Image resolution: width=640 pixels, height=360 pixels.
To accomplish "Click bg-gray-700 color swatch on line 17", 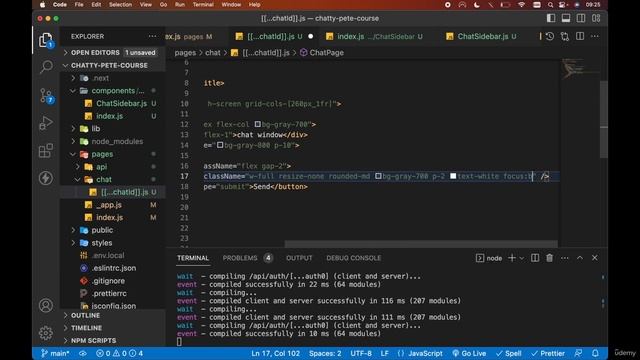I will pos(378,176).
